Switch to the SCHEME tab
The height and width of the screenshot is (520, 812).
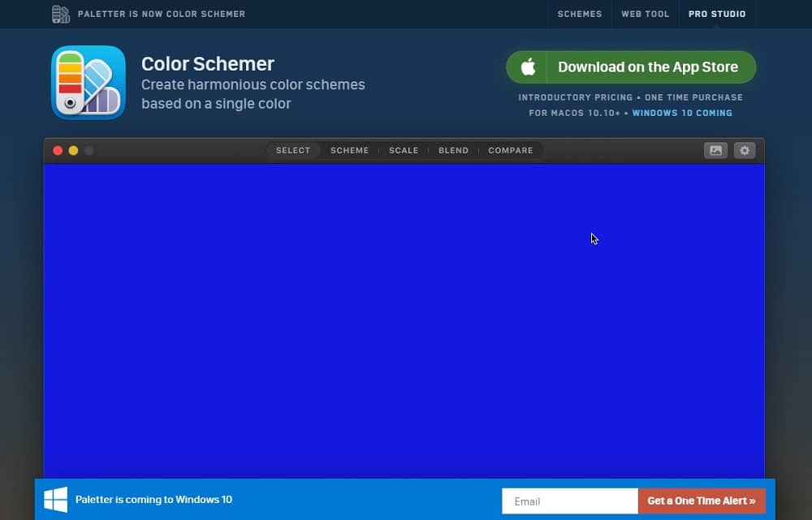point(349,151)
